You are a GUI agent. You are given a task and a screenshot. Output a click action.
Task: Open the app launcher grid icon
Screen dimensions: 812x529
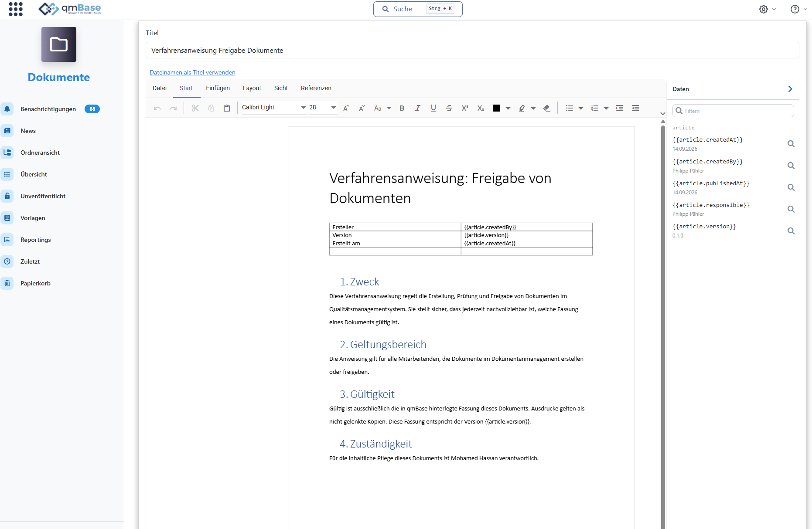click(16, 9)
